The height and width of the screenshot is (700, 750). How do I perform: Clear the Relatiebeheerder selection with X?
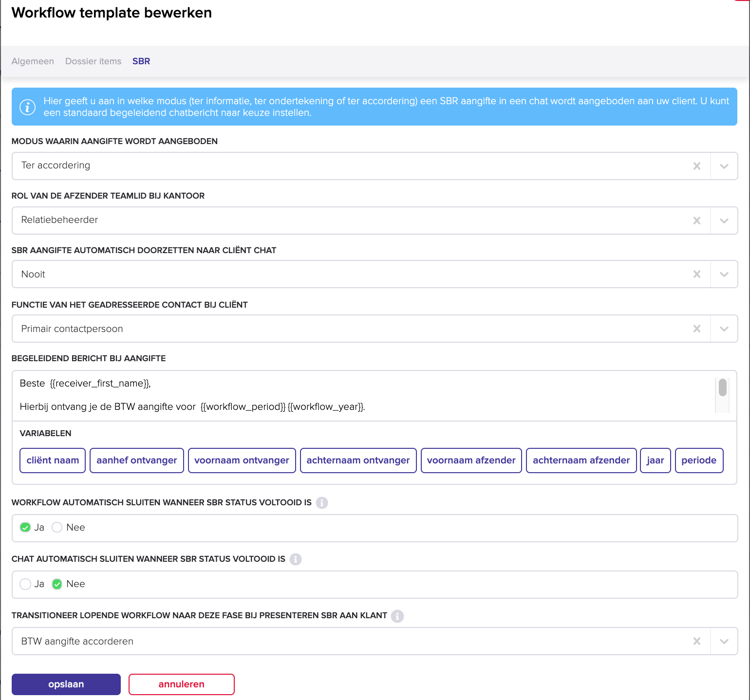point(697,221)
